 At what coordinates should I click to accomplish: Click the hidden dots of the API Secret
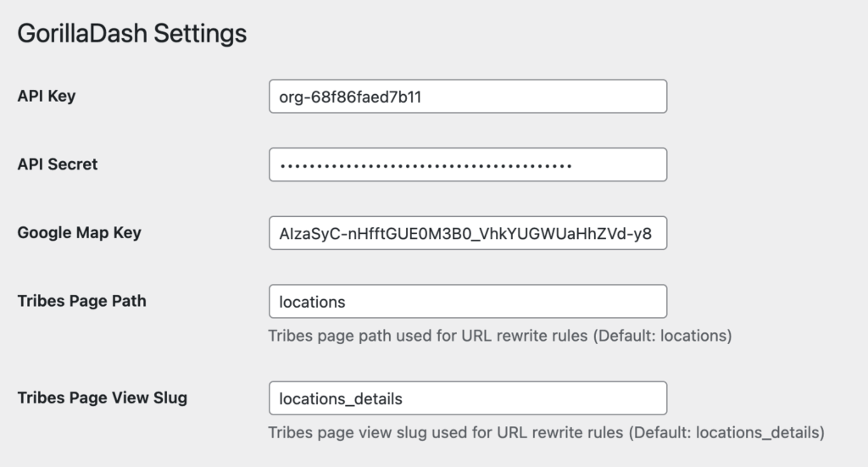[x=426, y=165]
